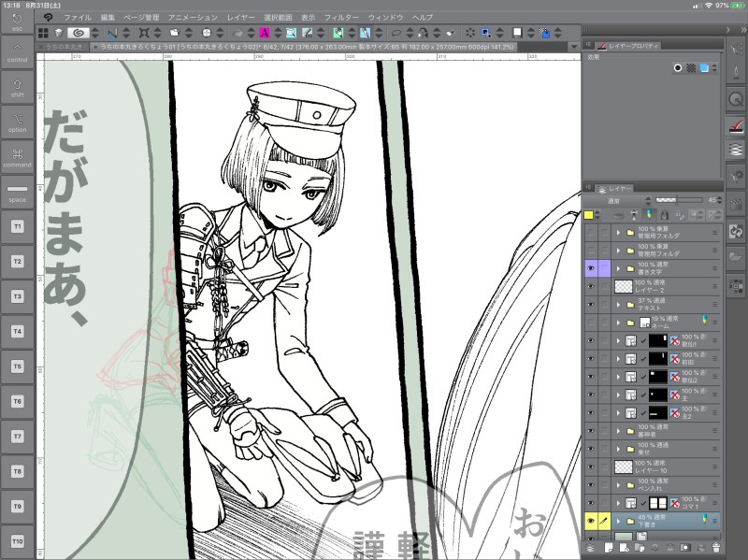Open the 通常 blend mode dropdown

[x=618, y=201]
